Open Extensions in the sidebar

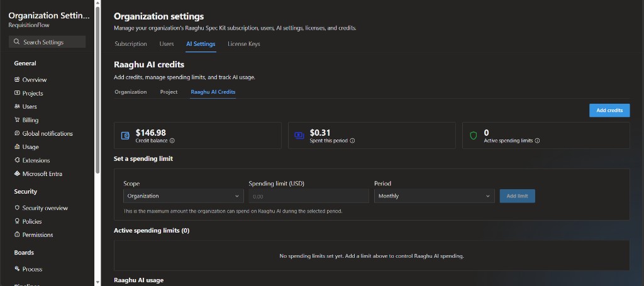point(36,160)
